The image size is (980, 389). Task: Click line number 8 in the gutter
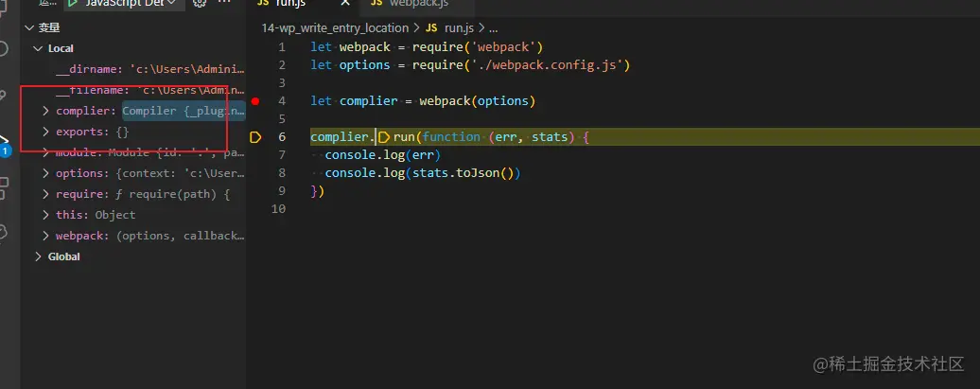click(282, 172)
